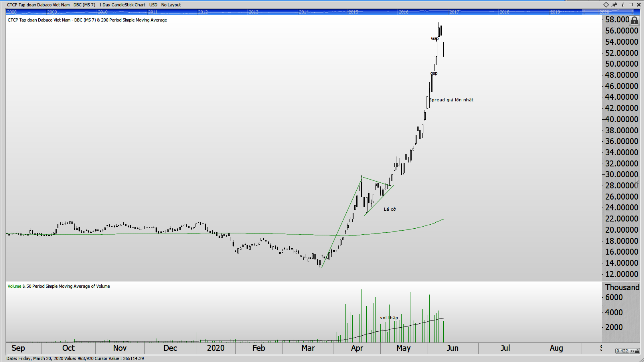The height and width of the screenshot is (362, 644).
Task: Click the 30.00000 price axis label
Action: (x=621, y=174)
